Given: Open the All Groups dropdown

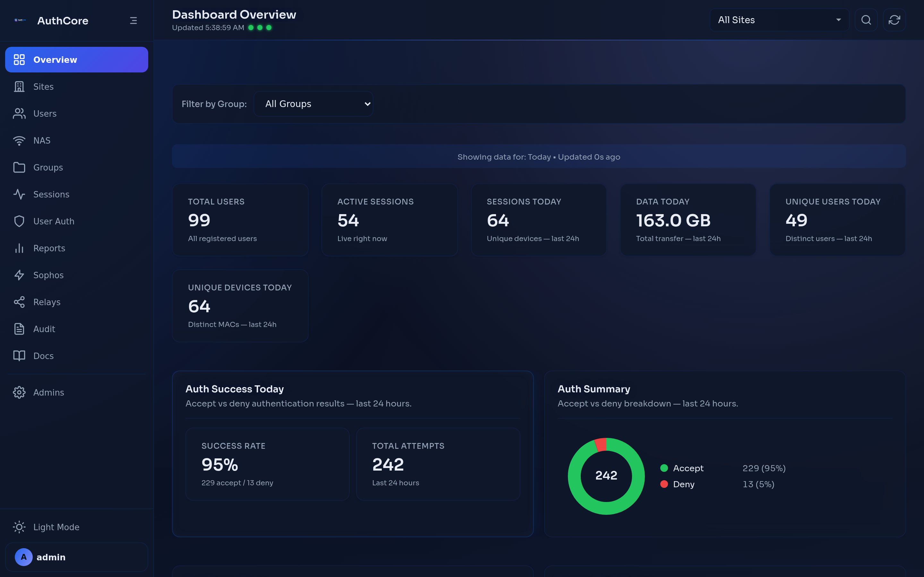Looking at the screenshot, I should [313, 104].
